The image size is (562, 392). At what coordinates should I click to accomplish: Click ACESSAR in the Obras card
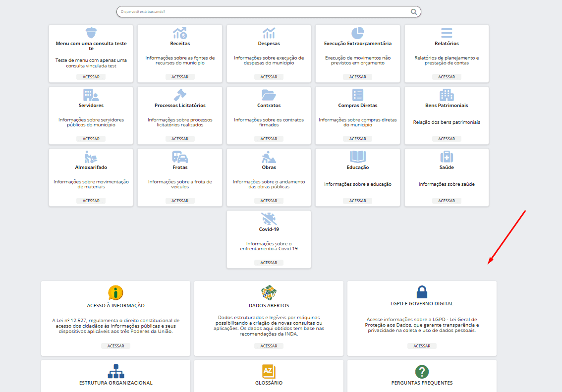[x=269, y=201]
